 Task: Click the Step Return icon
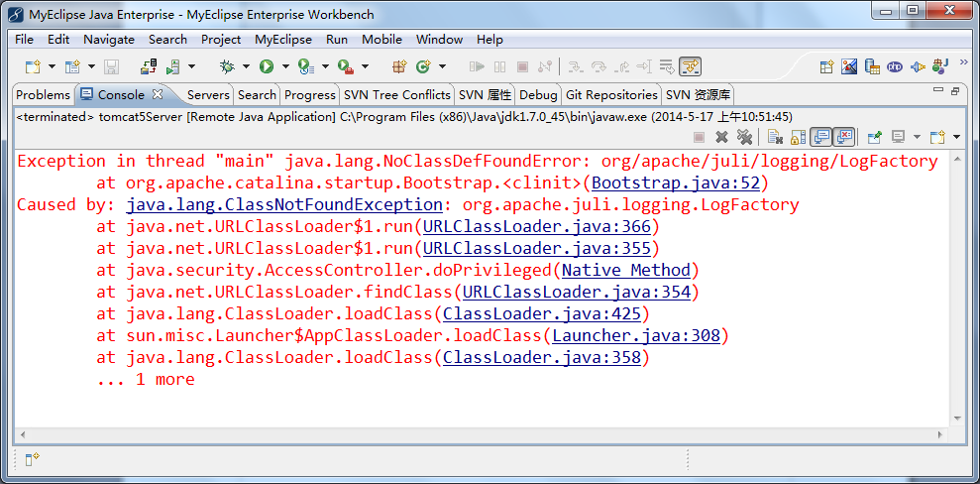[x=622, y=66]
